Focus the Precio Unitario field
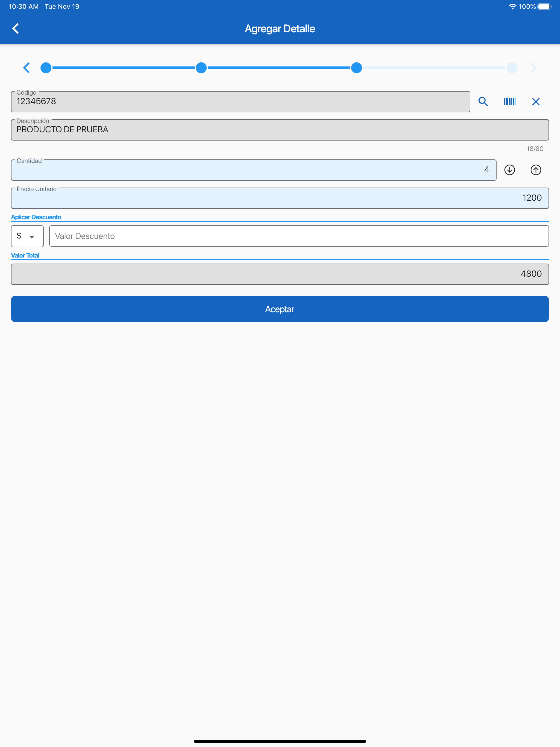 pos(280,198)
